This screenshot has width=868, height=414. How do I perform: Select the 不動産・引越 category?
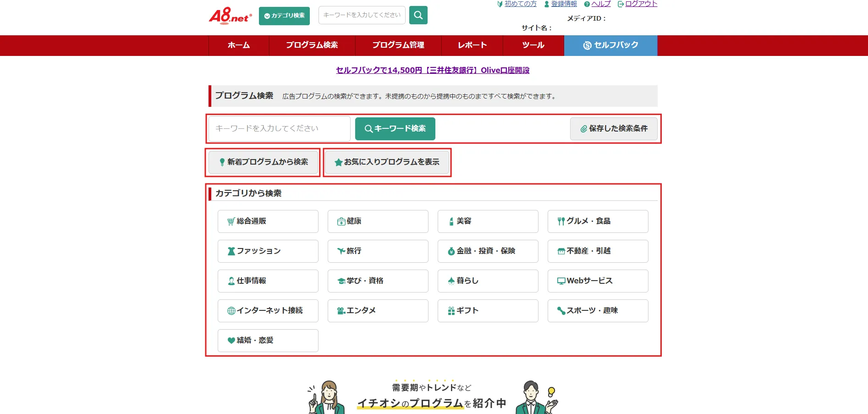pos(598,251)
